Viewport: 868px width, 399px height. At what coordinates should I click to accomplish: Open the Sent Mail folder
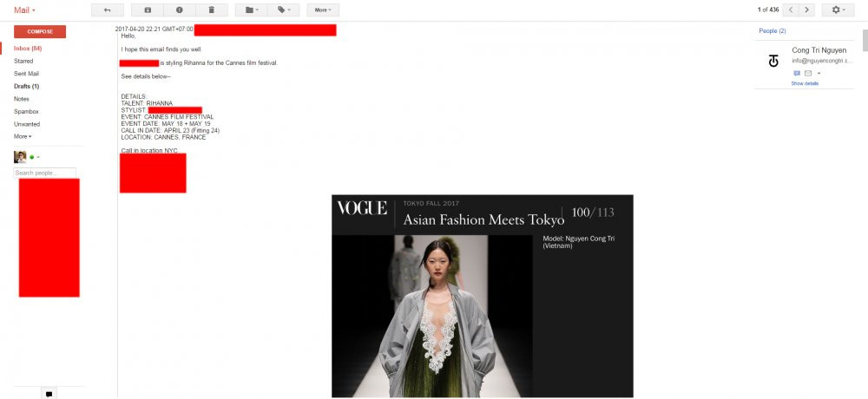(x=26, y=74)
